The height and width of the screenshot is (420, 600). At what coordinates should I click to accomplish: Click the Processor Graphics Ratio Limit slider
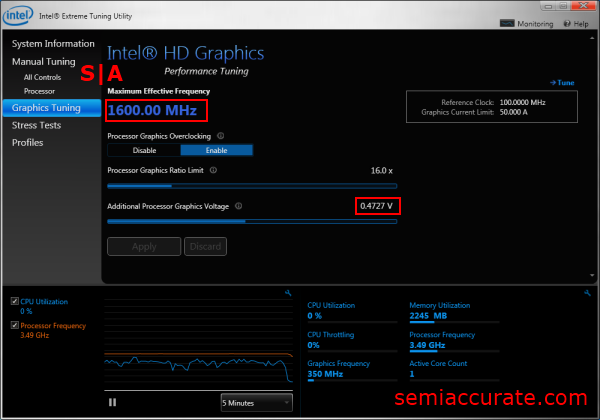(252, 185)
